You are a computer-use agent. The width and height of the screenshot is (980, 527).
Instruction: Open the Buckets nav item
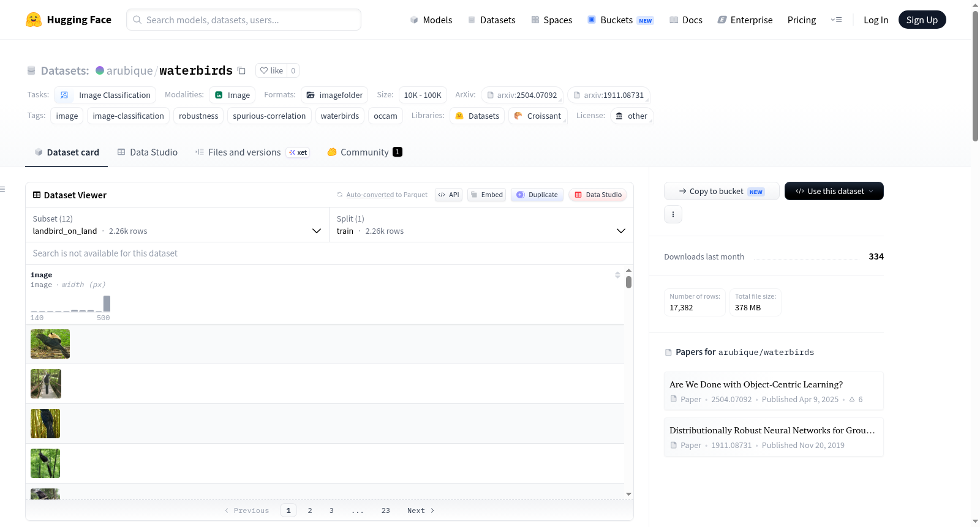tap(620, 20)
